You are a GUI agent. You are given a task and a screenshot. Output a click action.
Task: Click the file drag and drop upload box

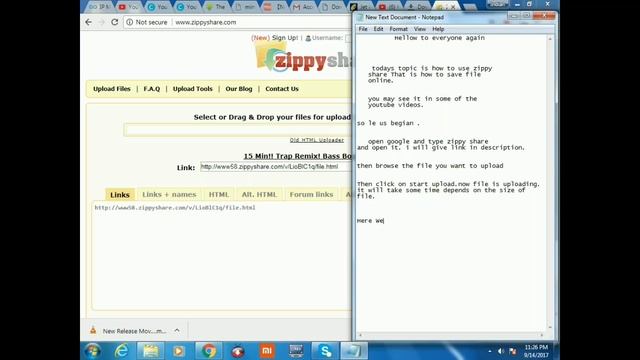point(238,130)
